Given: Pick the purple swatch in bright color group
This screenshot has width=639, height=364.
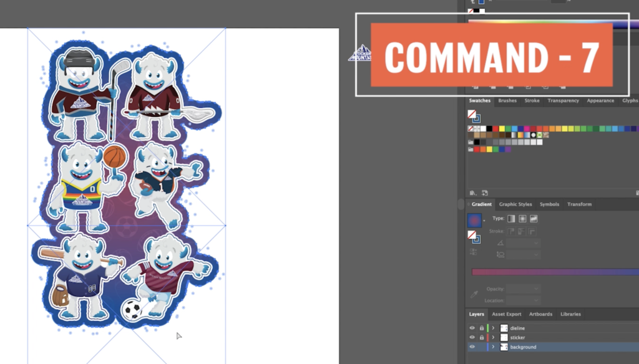Looking at the screenshot, I should click(x=508, y=149).
